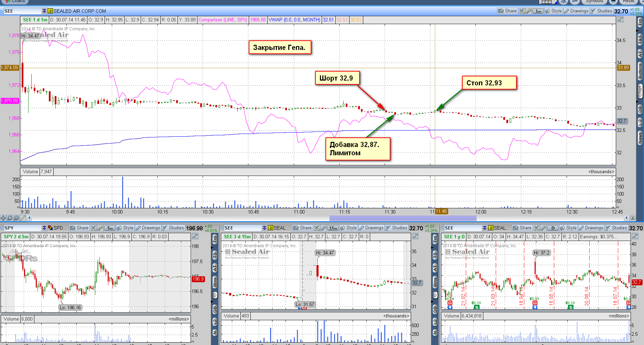
Task: Open Studies menu on SEE 15m chart
Action: tap(396, 228)
